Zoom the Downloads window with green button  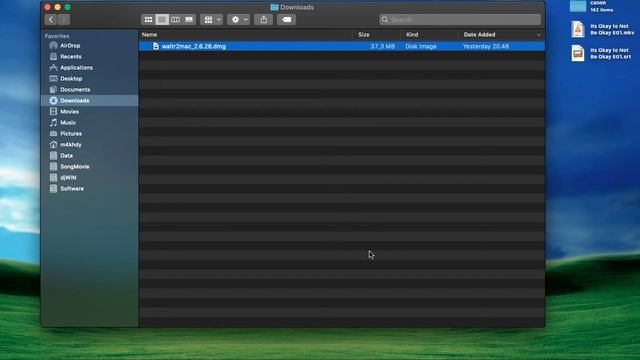68,7
